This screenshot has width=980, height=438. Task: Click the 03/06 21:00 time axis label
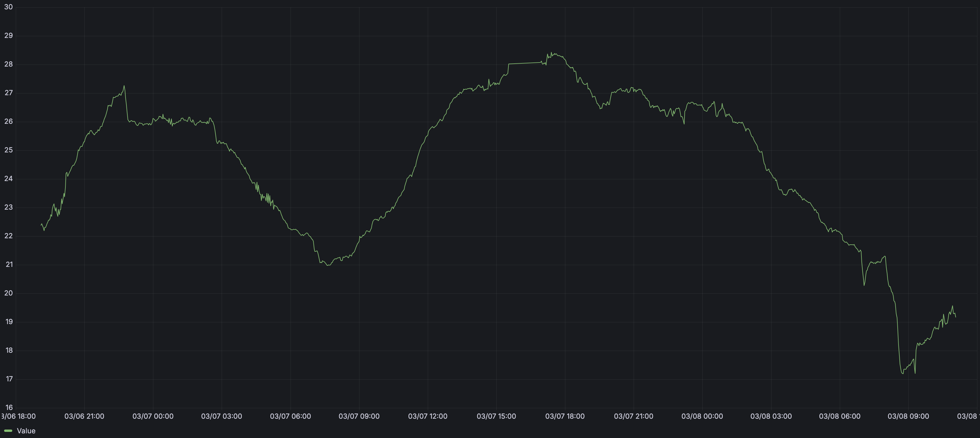pyautogui.click(x=84, y=416)
